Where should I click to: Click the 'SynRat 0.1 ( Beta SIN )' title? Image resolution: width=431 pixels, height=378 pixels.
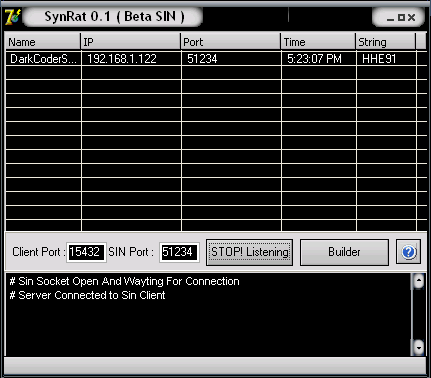tap(114, 17)
